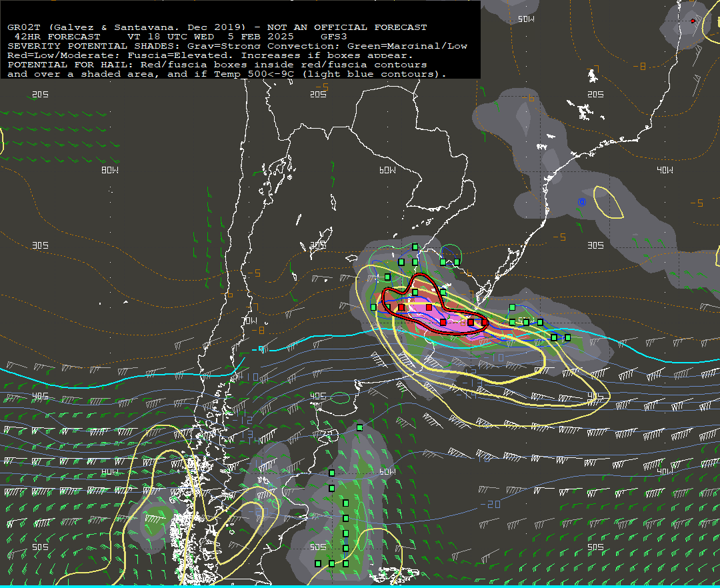Click the 'and over a shaded area' line

pyautogui.click(x=227, y=74)
